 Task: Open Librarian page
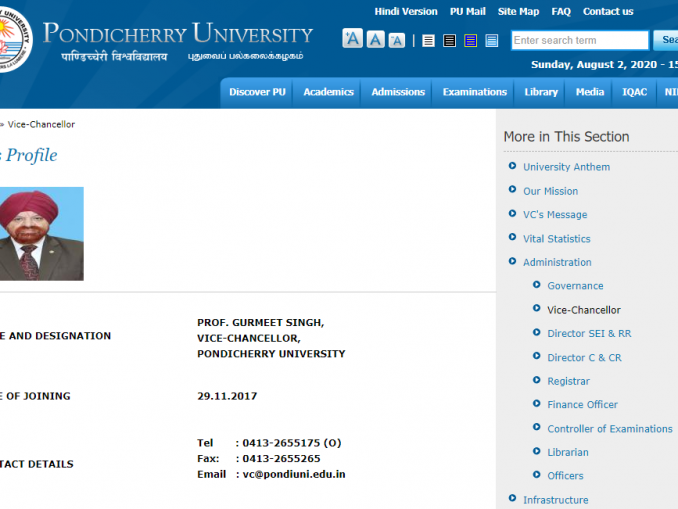point(568,452)
